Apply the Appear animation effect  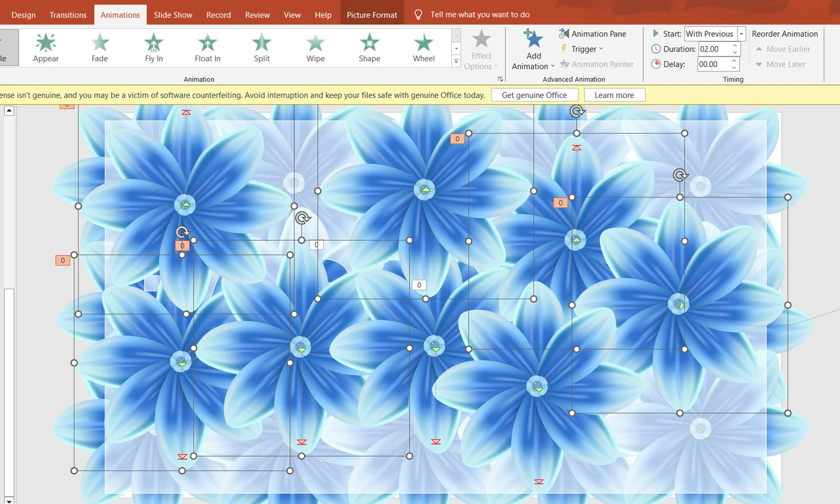(x=46, y=47)
